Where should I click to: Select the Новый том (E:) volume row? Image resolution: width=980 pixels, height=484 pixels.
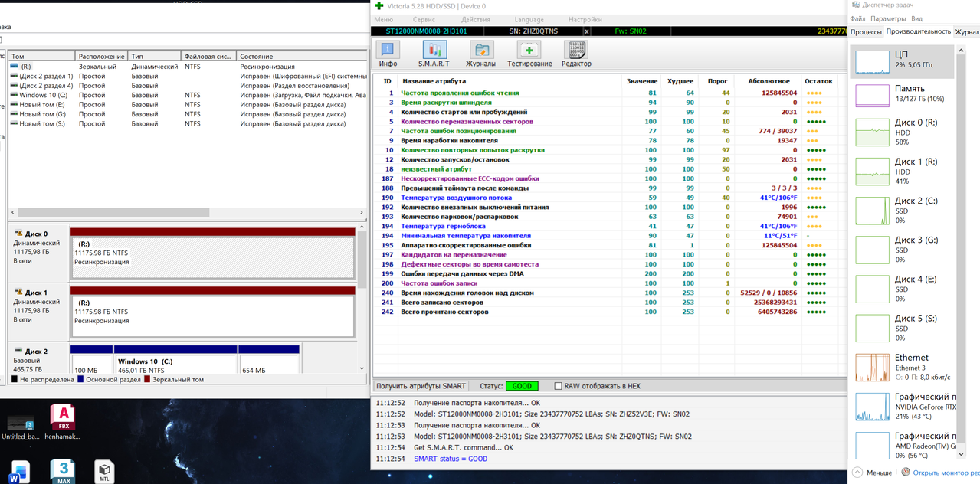[x=188, y=104]
